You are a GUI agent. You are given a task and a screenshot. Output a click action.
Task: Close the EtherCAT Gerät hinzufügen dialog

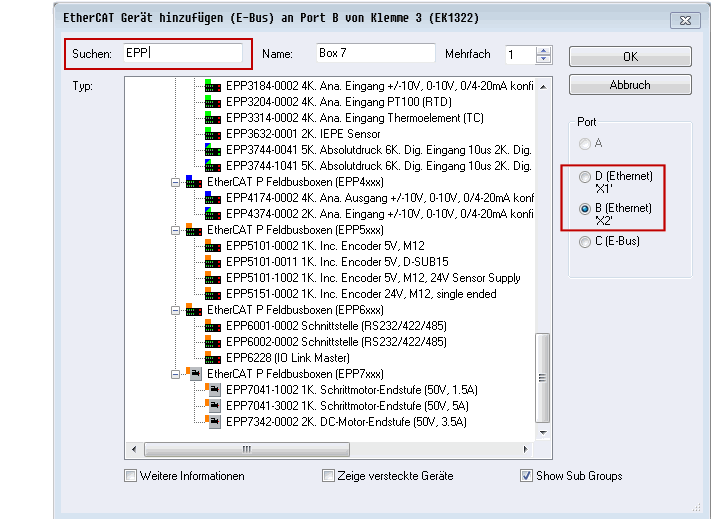click(x=685, y=20)
